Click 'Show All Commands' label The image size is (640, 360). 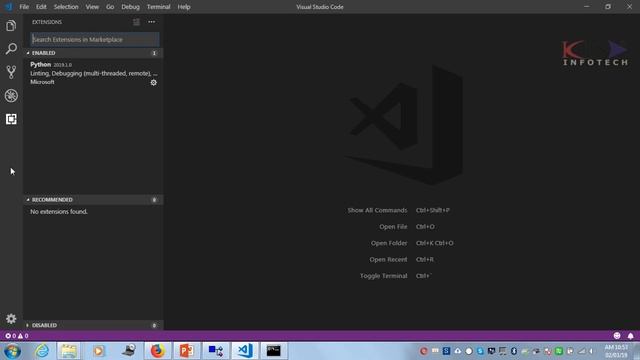click(377, 210)
